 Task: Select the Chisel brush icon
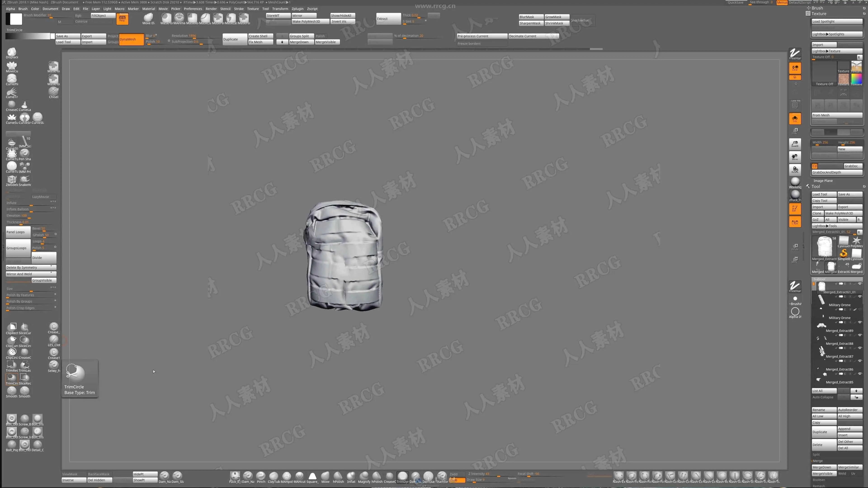[53, 91]
